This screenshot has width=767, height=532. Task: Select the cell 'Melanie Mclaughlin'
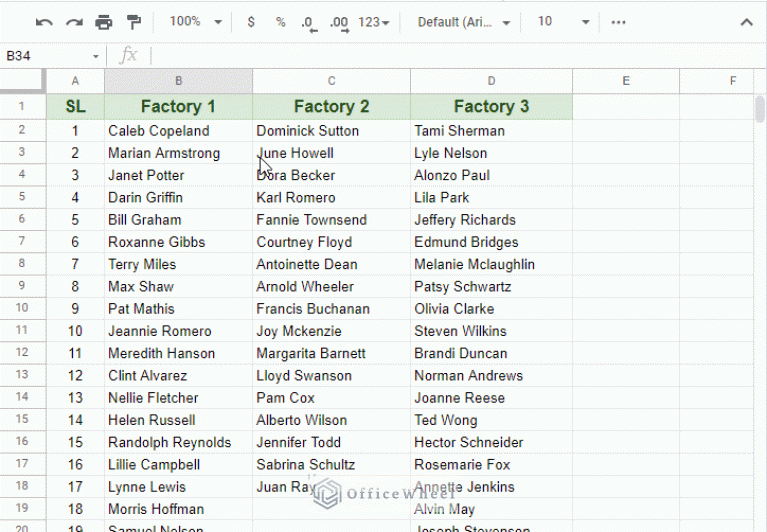(492, 264)
